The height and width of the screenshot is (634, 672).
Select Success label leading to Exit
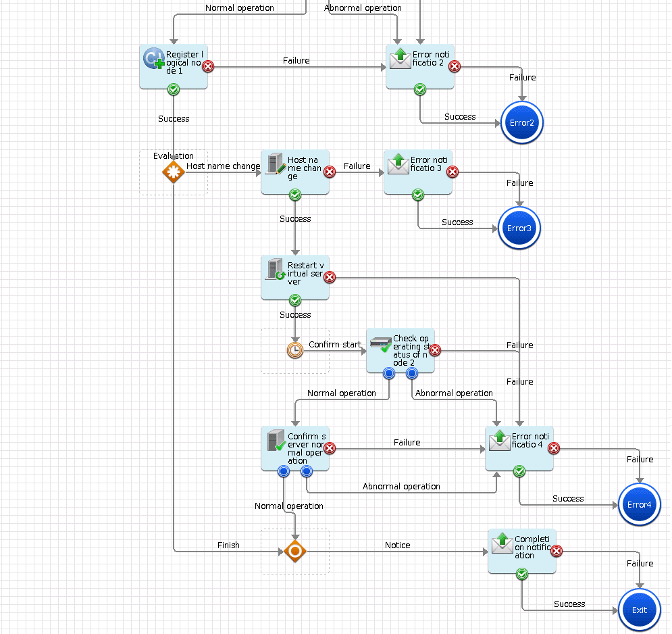pyautogui.click(x=569, y=604)
